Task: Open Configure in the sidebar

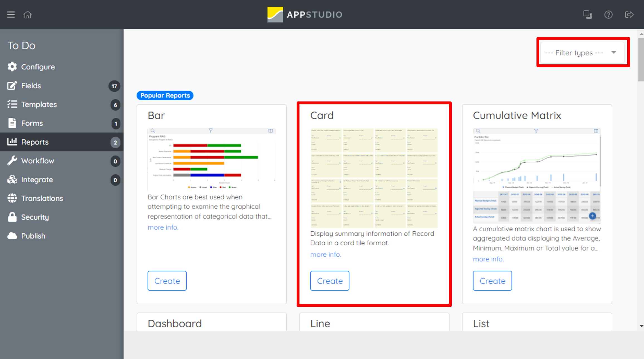Action: (38, 67)
